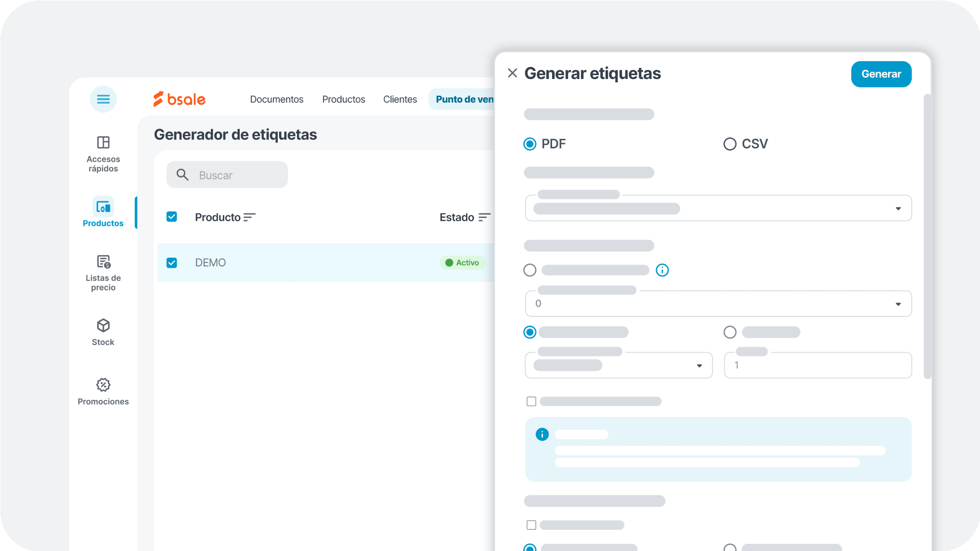Viewport: 980px width, 551px height.
Task: Click the bsale logo
Action: point(179,99)
